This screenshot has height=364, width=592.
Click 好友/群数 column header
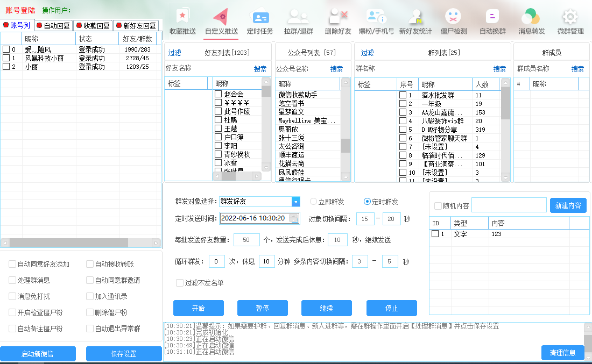click(x=137, y=39)
